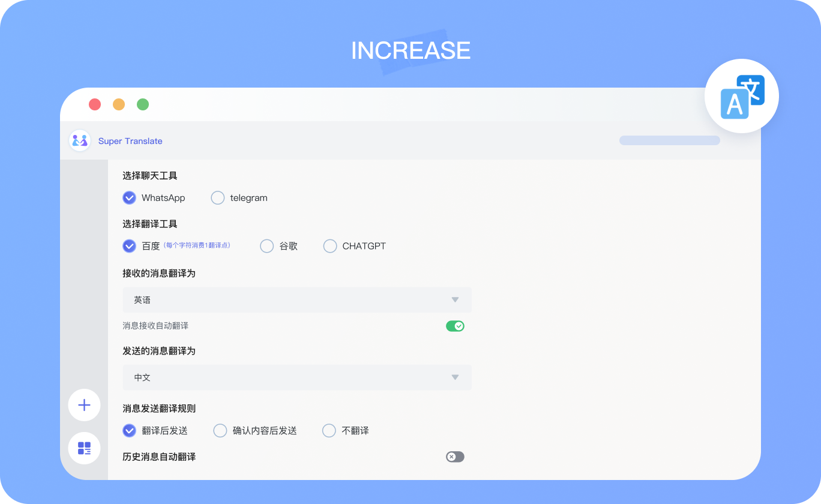Viewport: 821px width, 504px height.
Task: Open the 中文 sent language dropdown
Action: [296, 377]
